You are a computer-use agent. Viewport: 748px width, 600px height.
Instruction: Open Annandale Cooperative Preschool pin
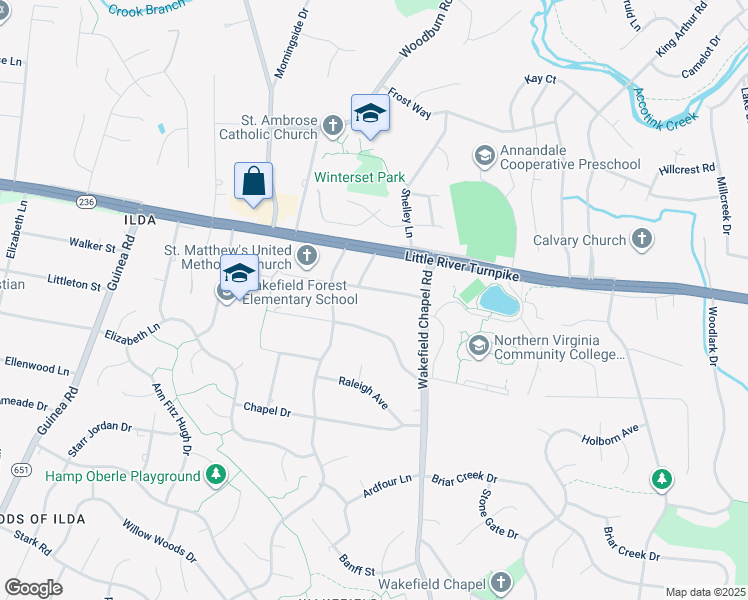point(485,156)
